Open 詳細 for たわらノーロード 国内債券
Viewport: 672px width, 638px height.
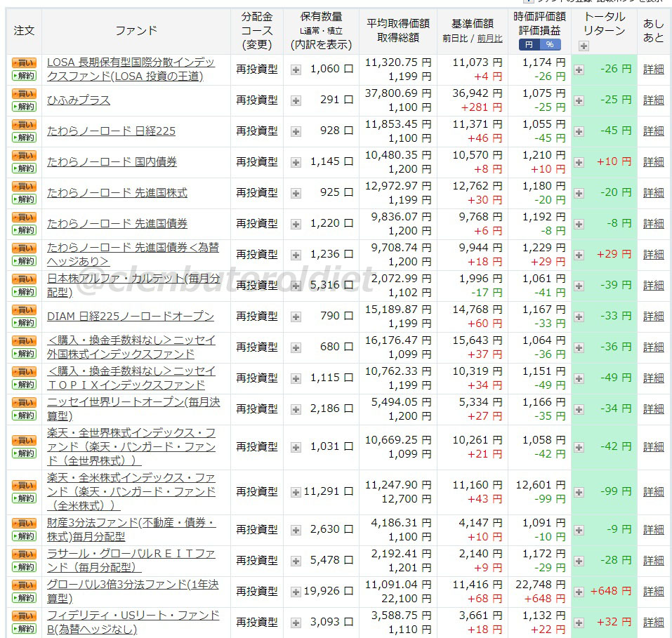[654, 161]
